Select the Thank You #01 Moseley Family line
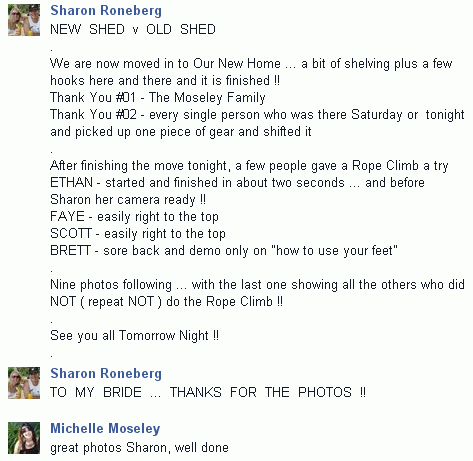473x461 pixels. pyautogui.click(x=158, y=98)
